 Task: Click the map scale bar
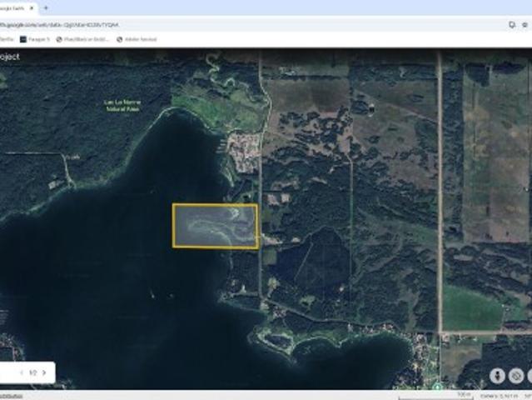(435, 396)
